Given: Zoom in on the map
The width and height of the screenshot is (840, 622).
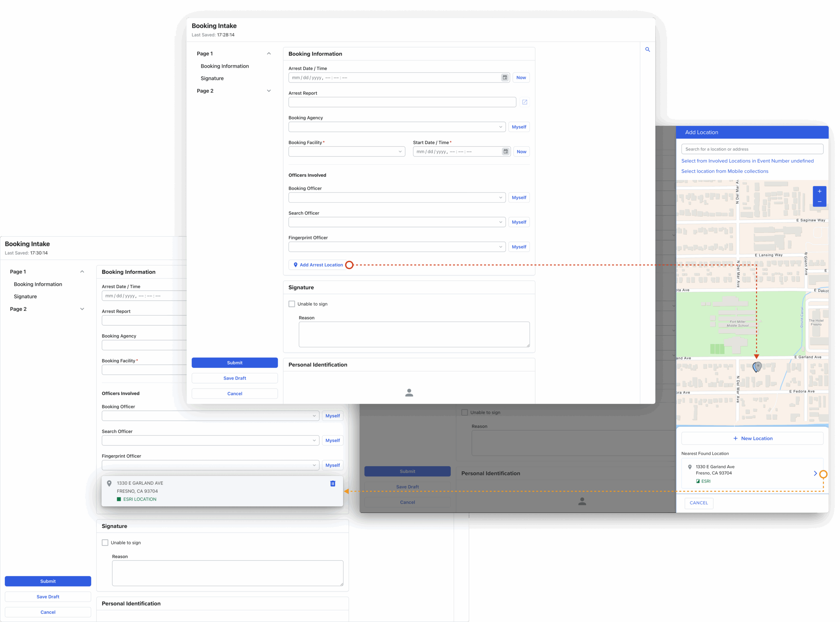Looking at the screenshot, I should click(819, 191).
